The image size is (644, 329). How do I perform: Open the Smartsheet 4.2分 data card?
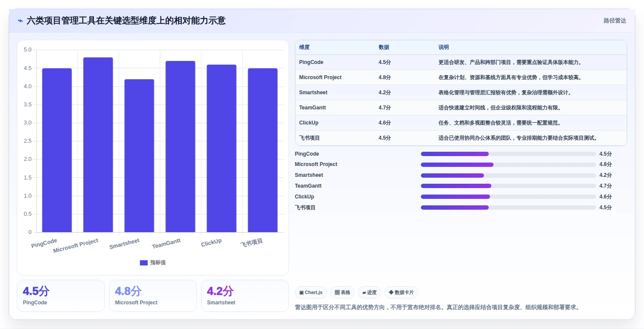[245, 296]
